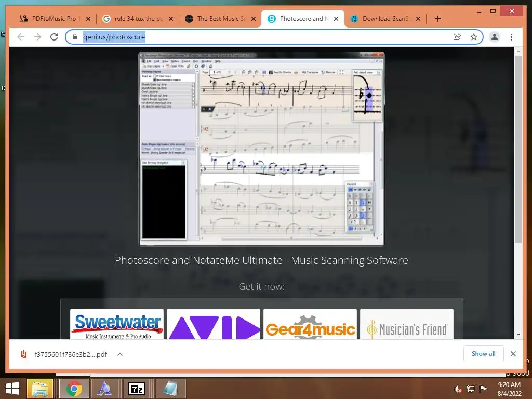The width and height of the screenshot is (532, 399).
Task: Go back to the previous page
Action: click(21, 37)
